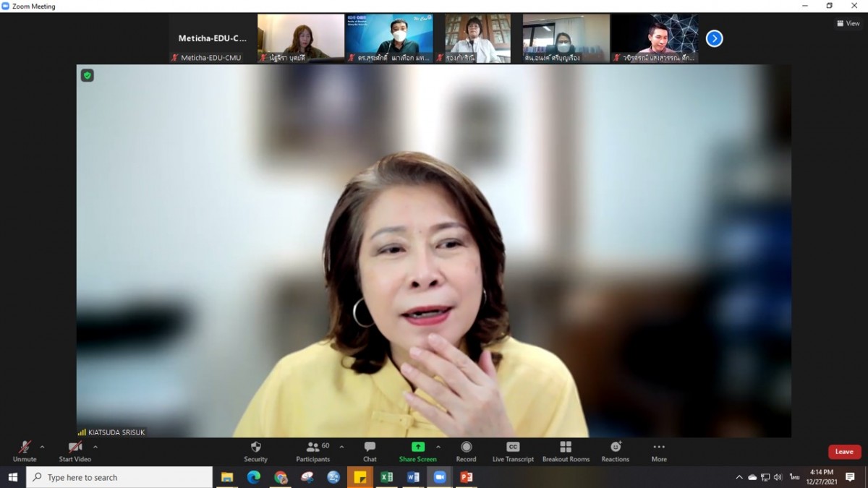
Task: Click the network tray icon
Action: click(x=765, y=477)
